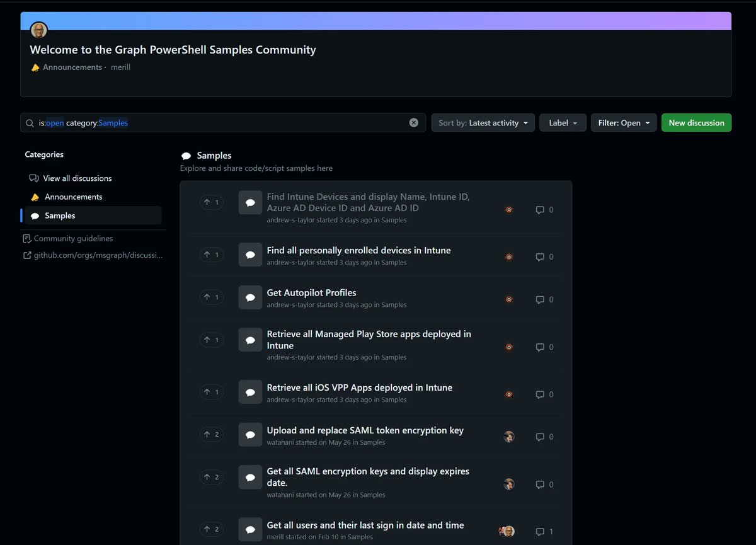Click the search magnifier icon

30,123
